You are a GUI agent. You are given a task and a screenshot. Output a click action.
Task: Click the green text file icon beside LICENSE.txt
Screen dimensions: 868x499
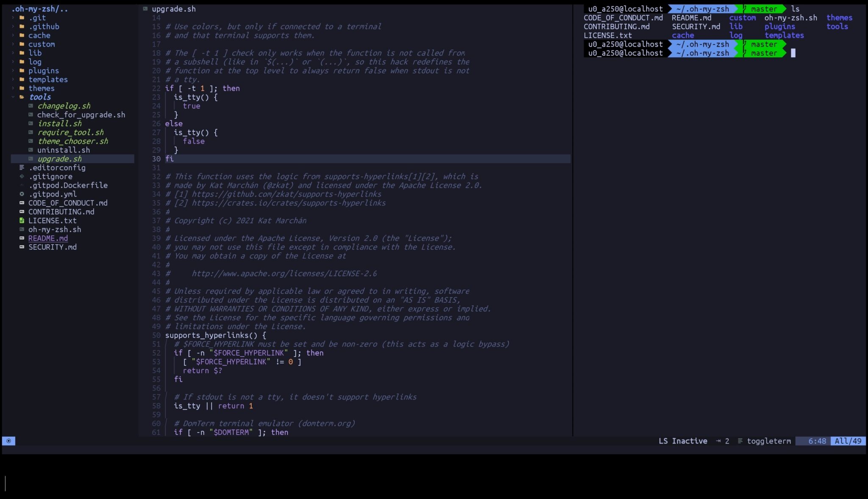click(x=21, y=220)
